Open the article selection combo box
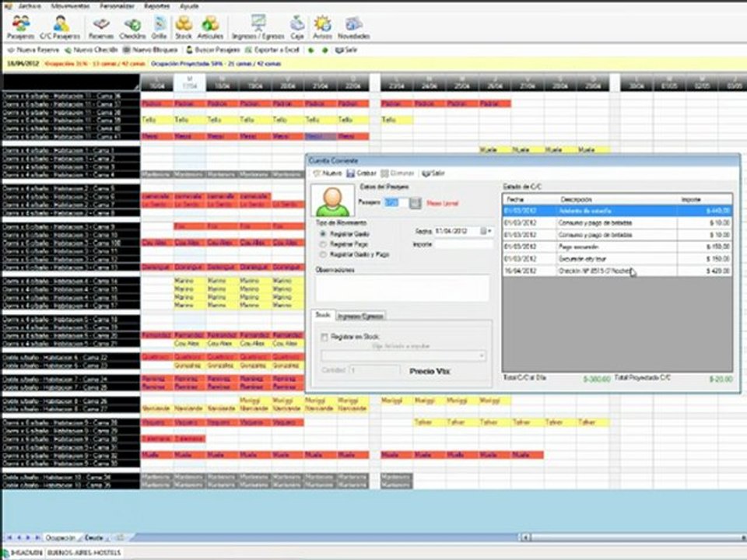Image resolution: width=747 pixels, height=560 pixels. tap(404, 355)
